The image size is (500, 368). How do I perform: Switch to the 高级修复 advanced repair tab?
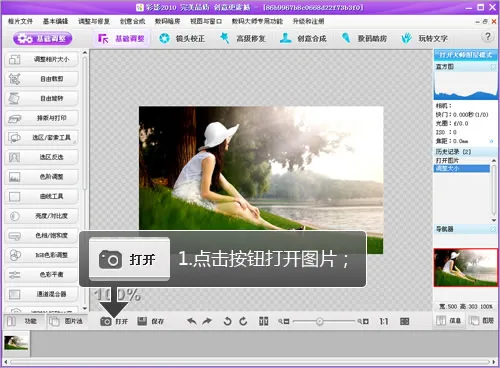coord(243,39)
